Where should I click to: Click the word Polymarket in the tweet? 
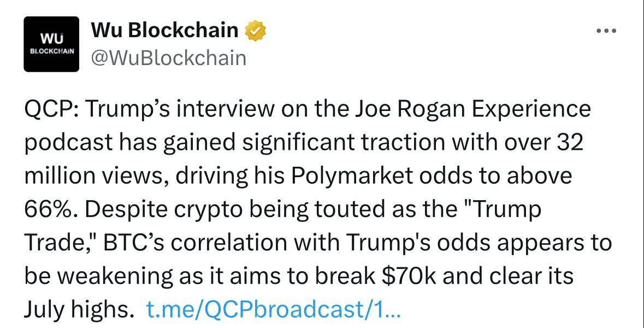pos(352,177)
